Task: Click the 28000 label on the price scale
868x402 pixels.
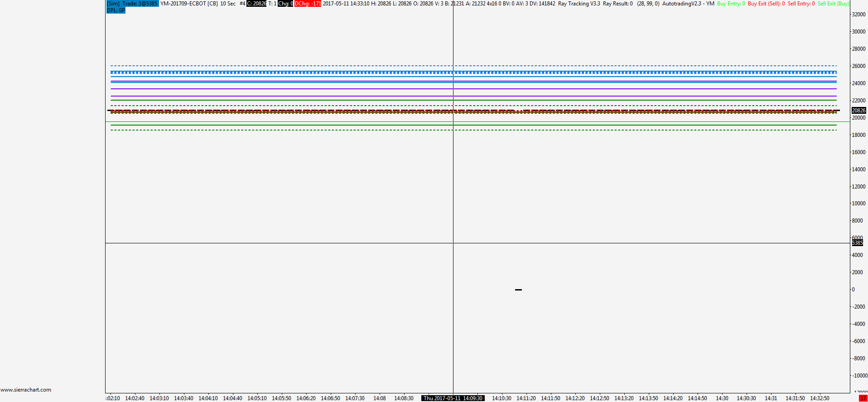Action: click(858, 49)
